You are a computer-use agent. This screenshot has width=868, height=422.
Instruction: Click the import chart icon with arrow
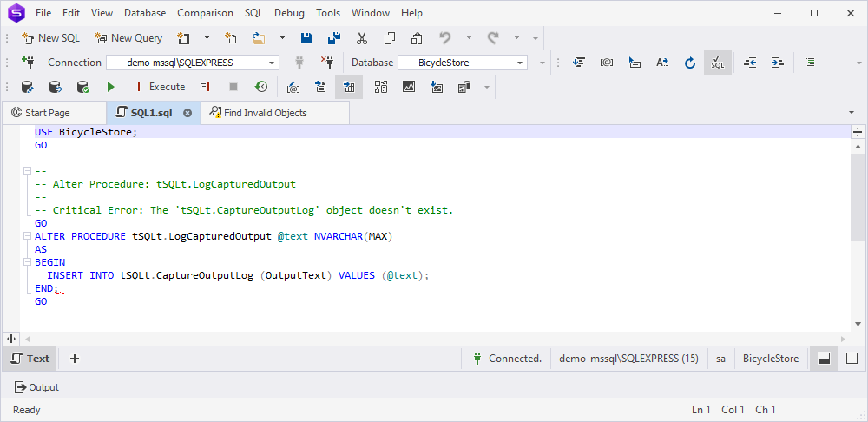click(437, 87)
